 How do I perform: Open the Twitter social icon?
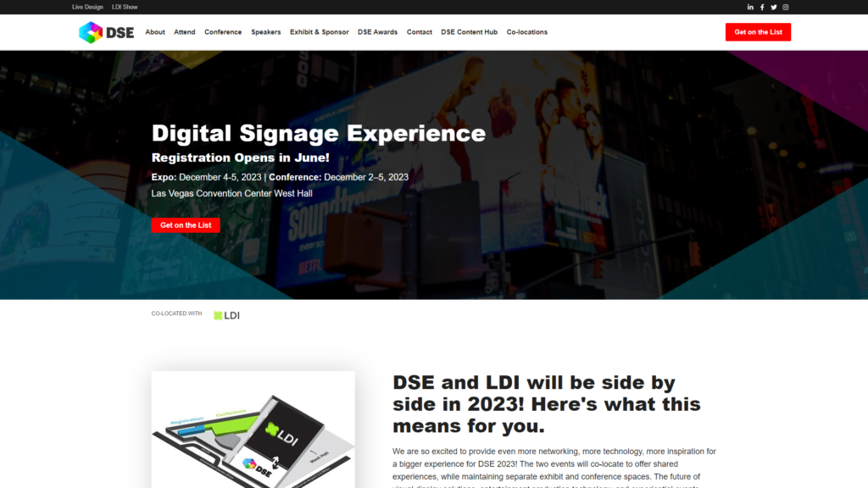pos(774,7)
